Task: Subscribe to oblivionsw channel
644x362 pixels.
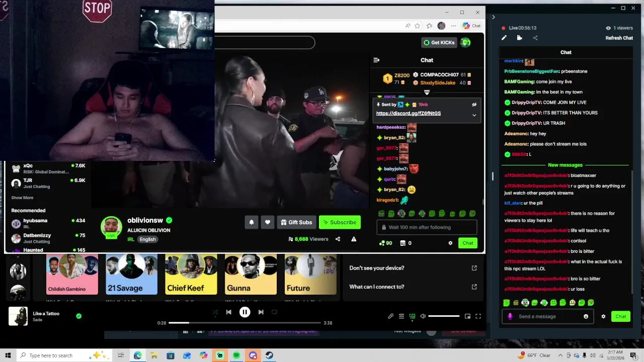Action: click(340, 222)
